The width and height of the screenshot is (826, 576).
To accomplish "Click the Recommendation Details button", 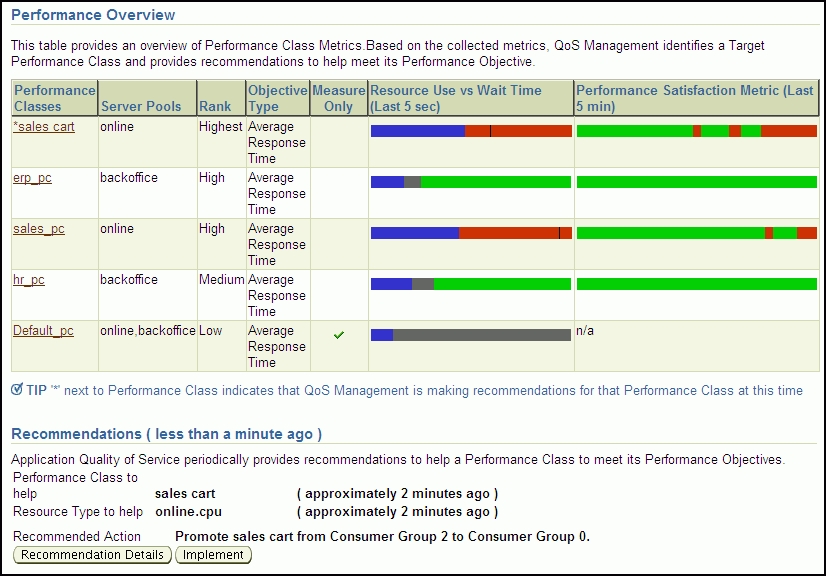I will (92, 555).
